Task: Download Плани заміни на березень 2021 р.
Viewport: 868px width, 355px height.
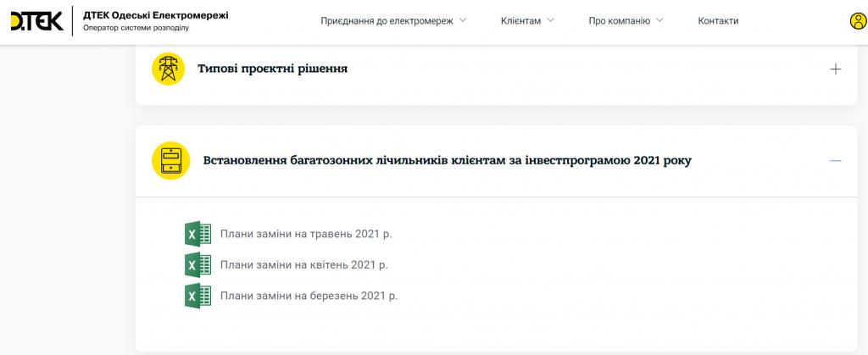Action: click(309, 296)
